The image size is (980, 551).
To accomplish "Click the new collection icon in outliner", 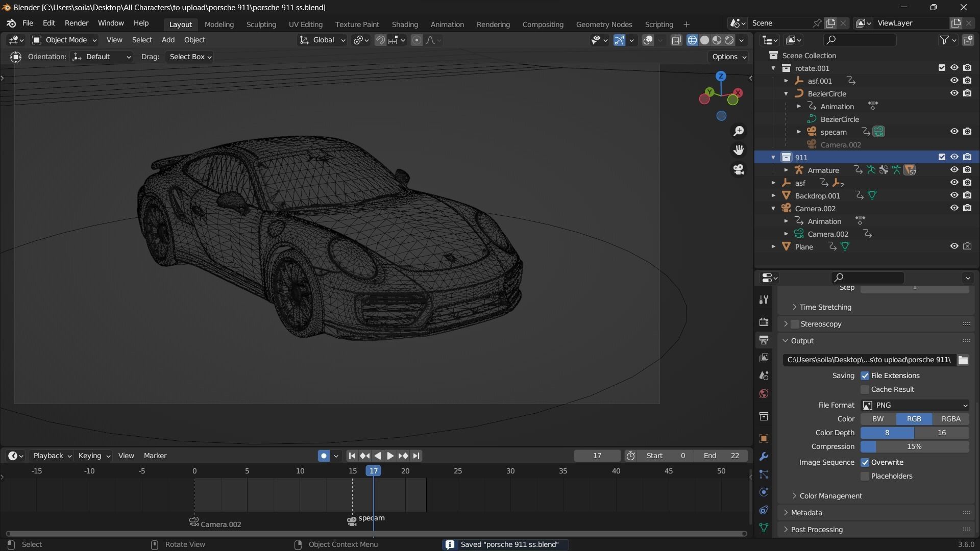I will point(968,40).
